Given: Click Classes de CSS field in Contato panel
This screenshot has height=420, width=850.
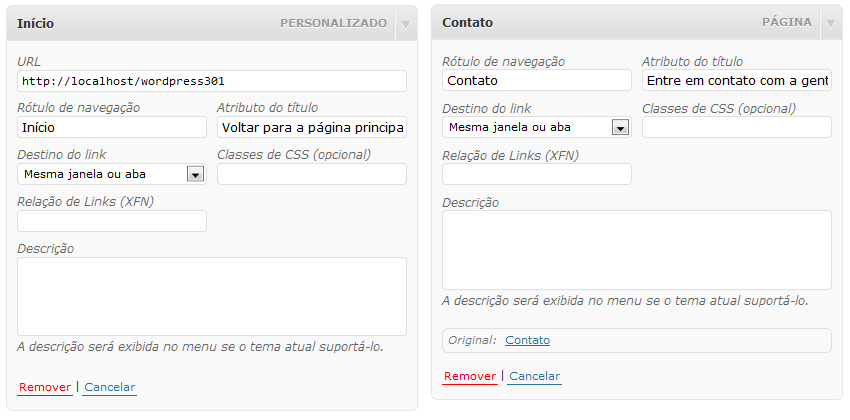Looking at the screenshot, I should point(737,127).
